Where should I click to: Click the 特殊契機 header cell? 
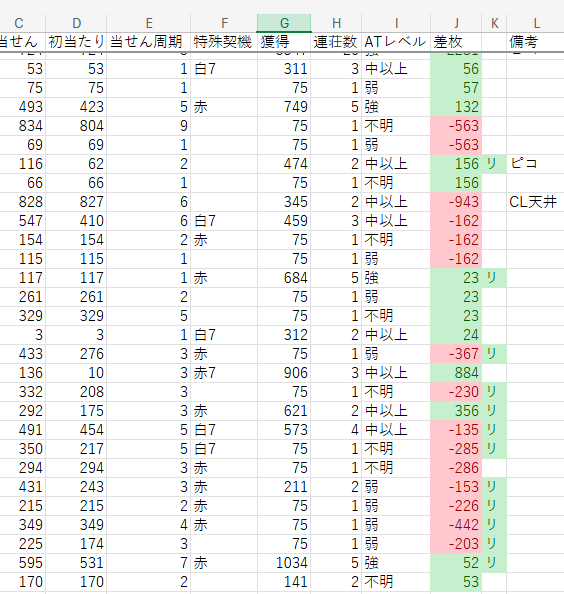click(x=224, y=42)
